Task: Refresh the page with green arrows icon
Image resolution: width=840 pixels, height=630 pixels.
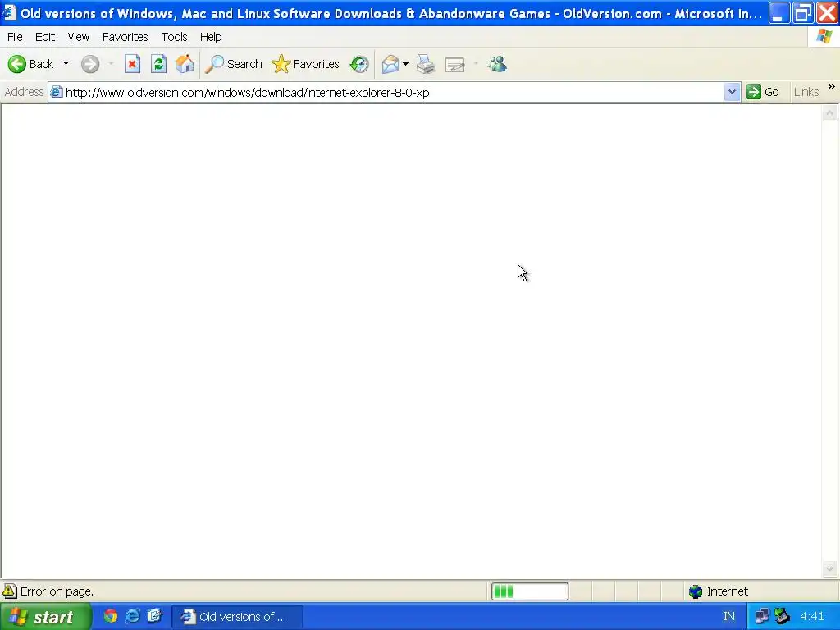Action: pos(158,64)
